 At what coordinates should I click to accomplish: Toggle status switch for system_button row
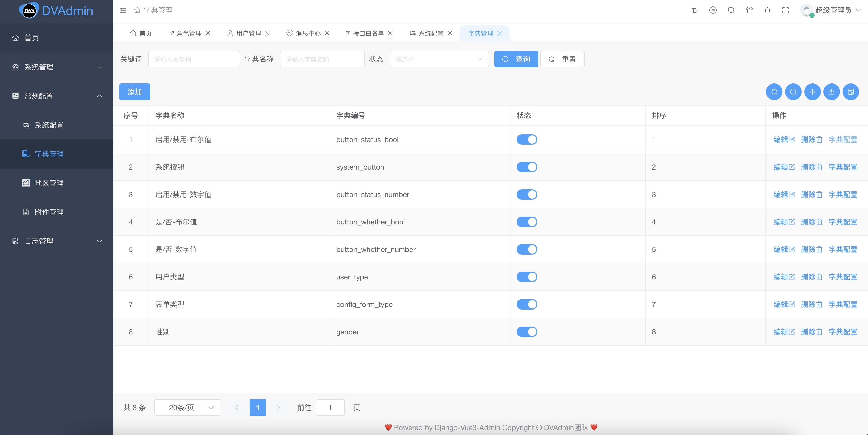point(527,167)
